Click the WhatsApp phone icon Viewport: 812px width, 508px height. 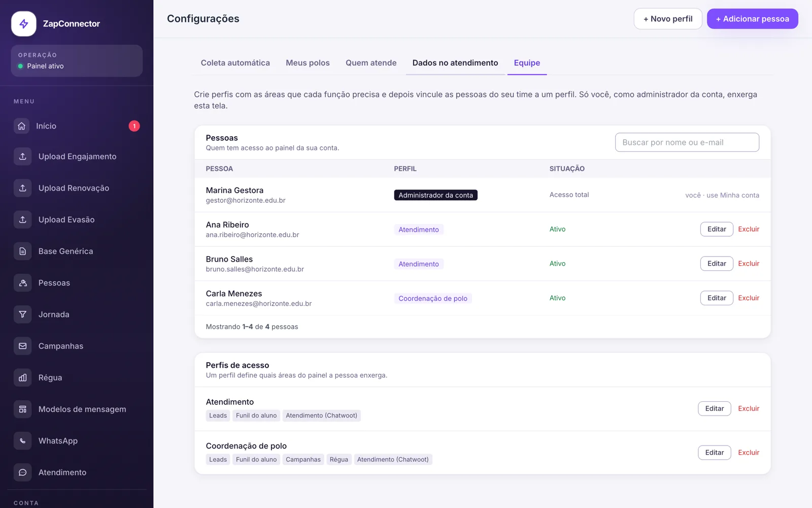[x=22, y=441]
